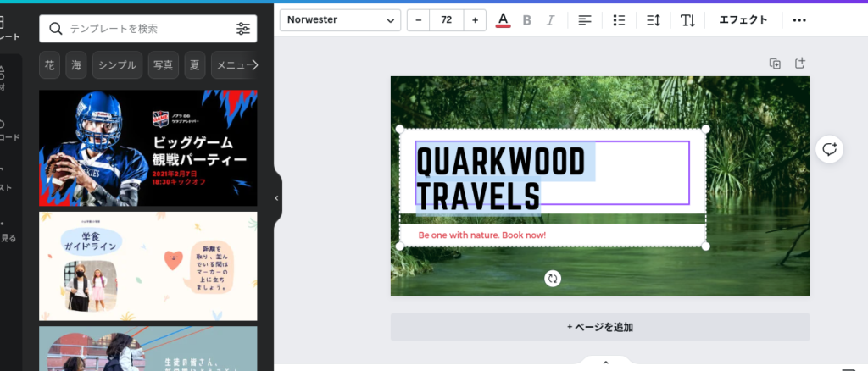Duplicate the page using copy icon
This screenshot has width=868, height=371.
tap(775, 63)
